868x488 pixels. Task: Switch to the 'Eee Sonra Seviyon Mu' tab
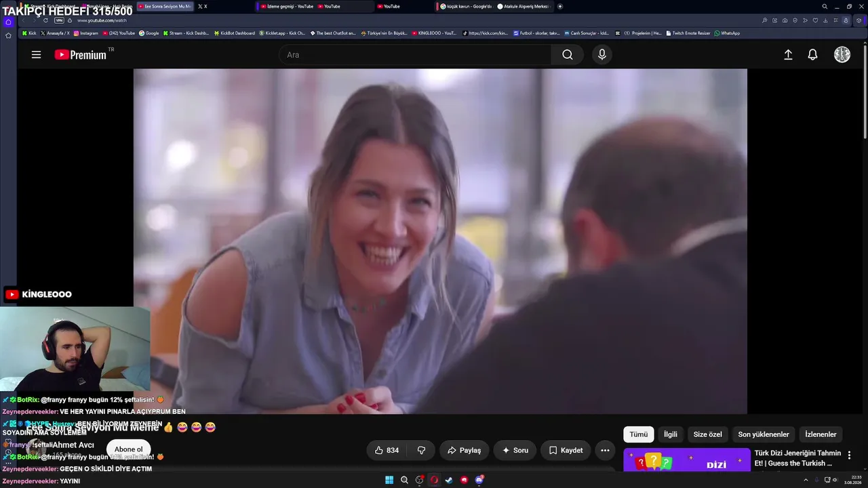[165, 6]
